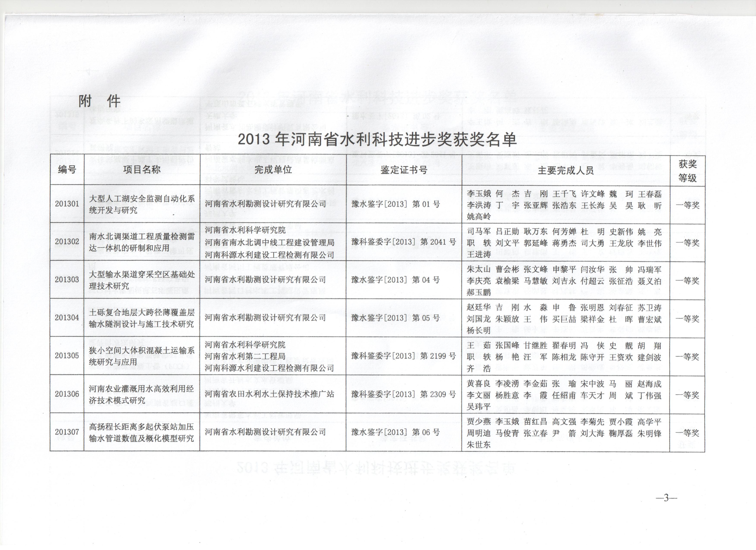Click the name '郝玉鹏' in row 201303
This screenshot has width=756, height=550.
(479, 293)
